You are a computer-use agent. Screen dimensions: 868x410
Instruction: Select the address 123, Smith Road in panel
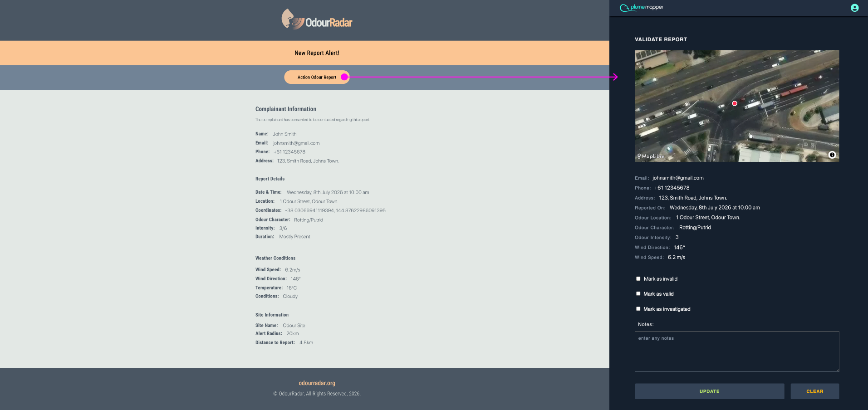pos(693,198)
